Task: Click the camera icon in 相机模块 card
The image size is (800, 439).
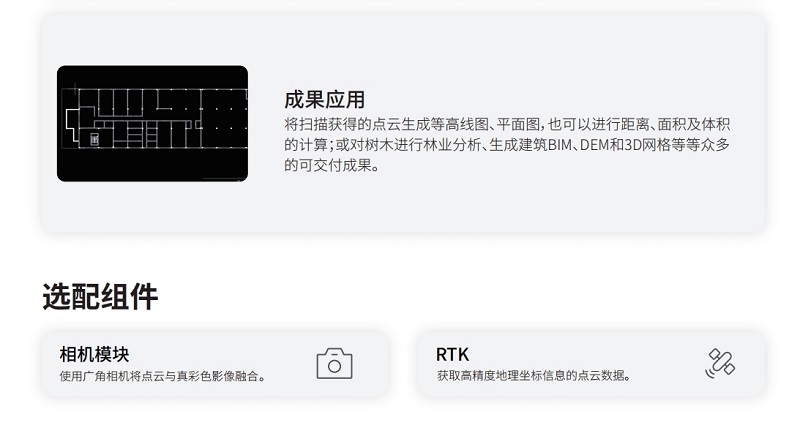Action: [334, 364]
